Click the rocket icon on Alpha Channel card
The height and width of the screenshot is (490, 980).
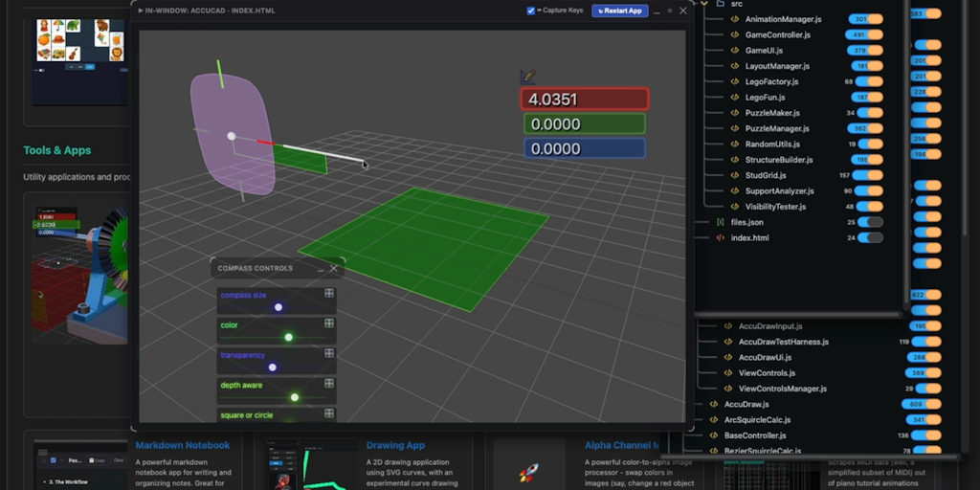(x=528, y=472)
